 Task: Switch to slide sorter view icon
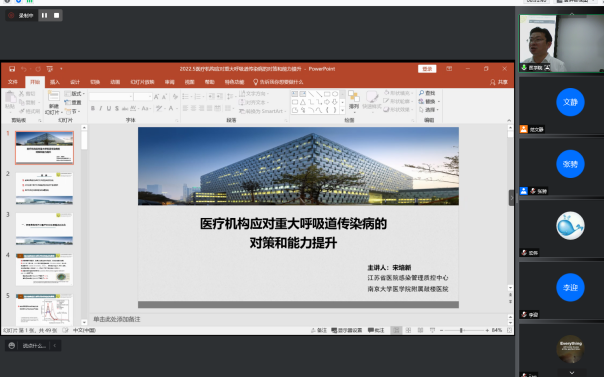408,330
